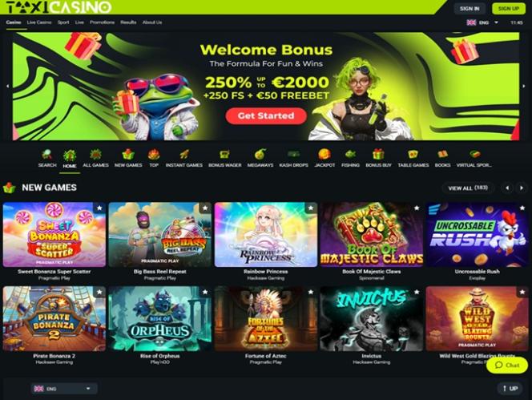Viewport: 532px width, 400px height.
Task: Show next new games with right arrow
Action: coord(522,188)
